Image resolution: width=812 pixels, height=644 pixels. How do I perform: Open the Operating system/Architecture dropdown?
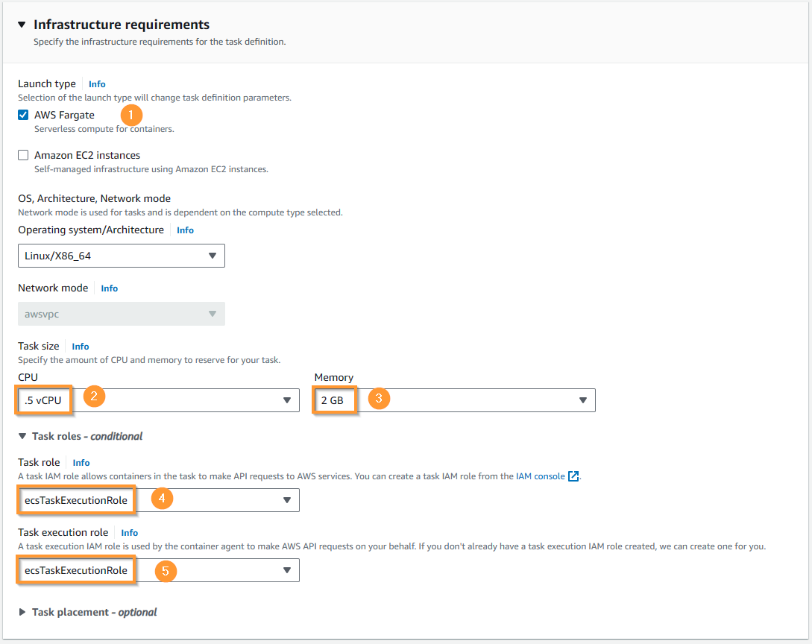pos(122,256)
